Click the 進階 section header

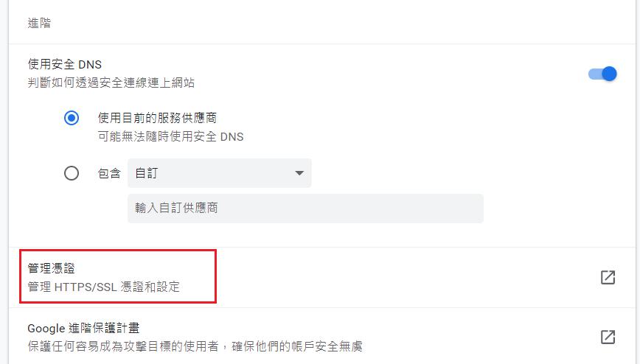pyautogui.click(x=39, y=23)
